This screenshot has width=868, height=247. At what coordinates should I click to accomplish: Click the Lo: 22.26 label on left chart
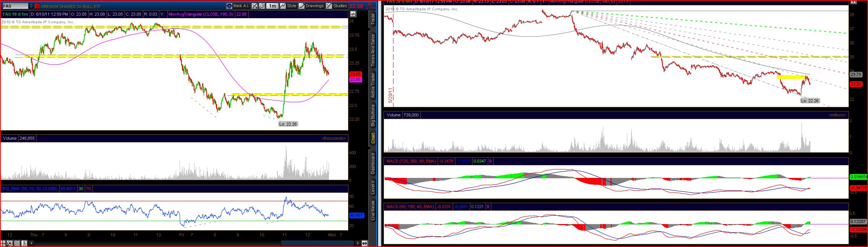[x=288, y=124]
